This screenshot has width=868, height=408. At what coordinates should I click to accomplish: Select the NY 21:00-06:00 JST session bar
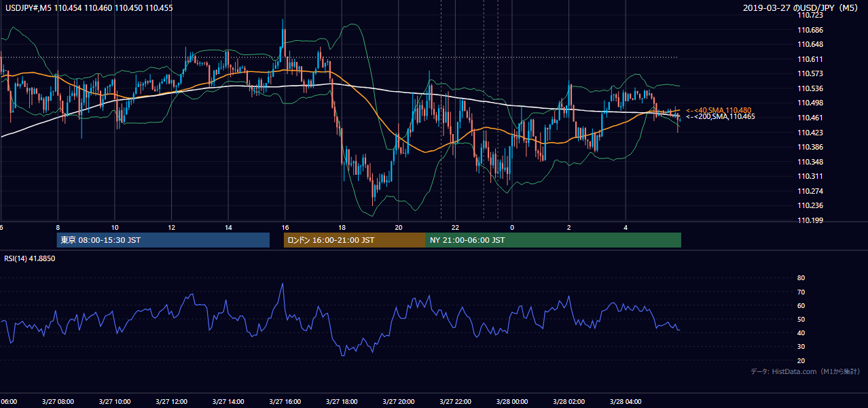pyautogui.click(x=554, y=240)
